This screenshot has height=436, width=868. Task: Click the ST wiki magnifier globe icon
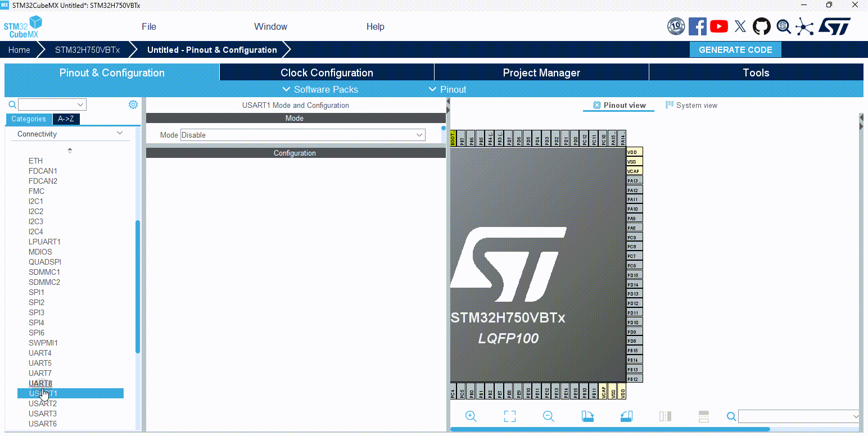point(783,26)
